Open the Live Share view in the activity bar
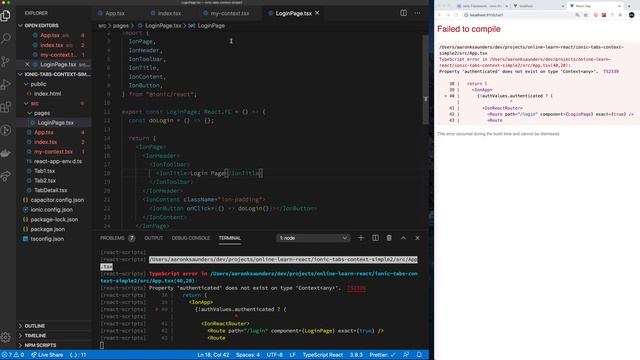 coord(6,176)
